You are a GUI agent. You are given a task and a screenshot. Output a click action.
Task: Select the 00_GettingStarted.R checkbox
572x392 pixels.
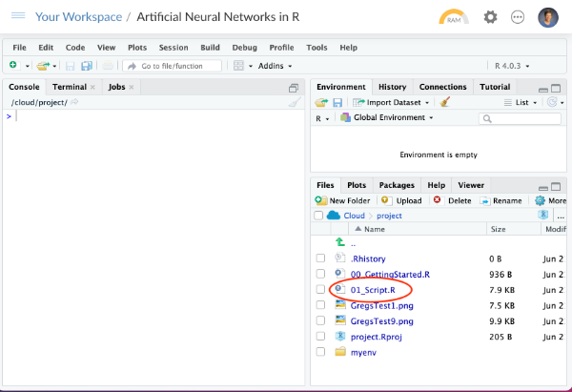[320, 274]
